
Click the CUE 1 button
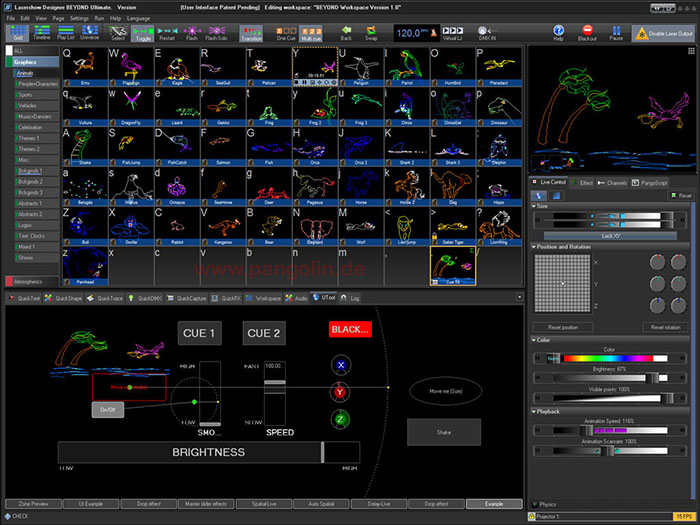(x=200, y=333)
